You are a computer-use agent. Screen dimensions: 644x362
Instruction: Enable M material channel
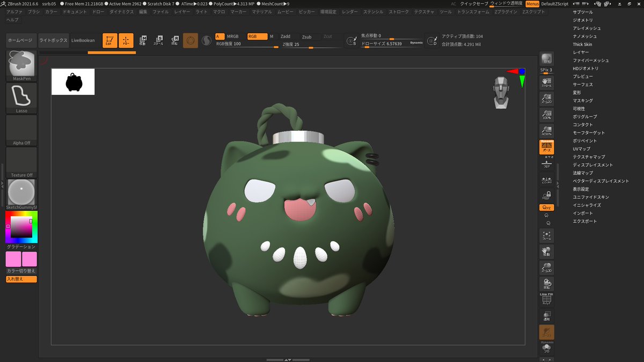272,36
